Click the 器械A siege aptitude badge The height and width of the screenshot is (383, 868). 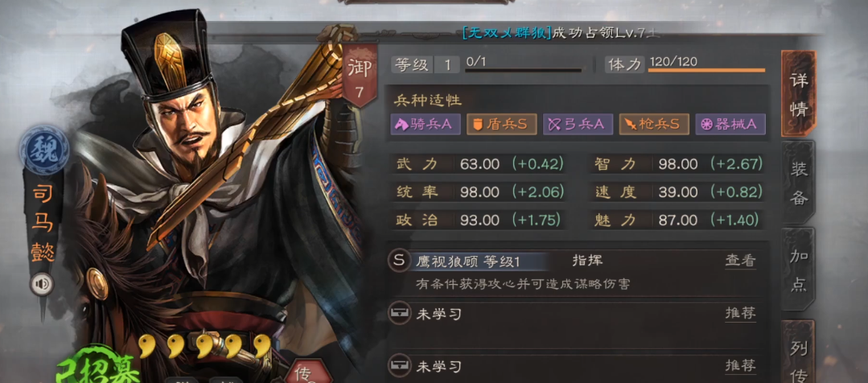[730, 125]
